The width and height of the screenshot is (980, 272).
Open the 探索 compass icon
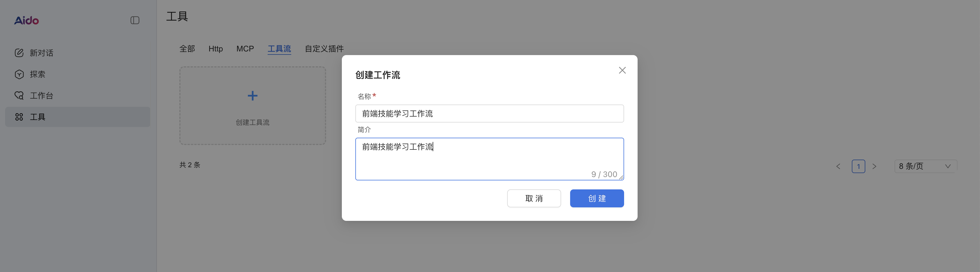pyautogui.click(x=19, y=74)
